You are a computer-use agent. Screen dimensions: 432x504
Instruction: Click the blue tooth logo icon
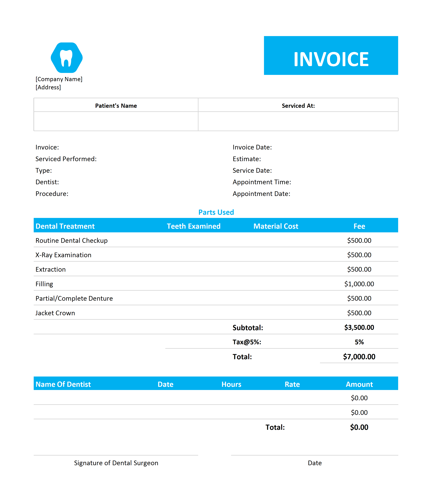pos(67,58)
